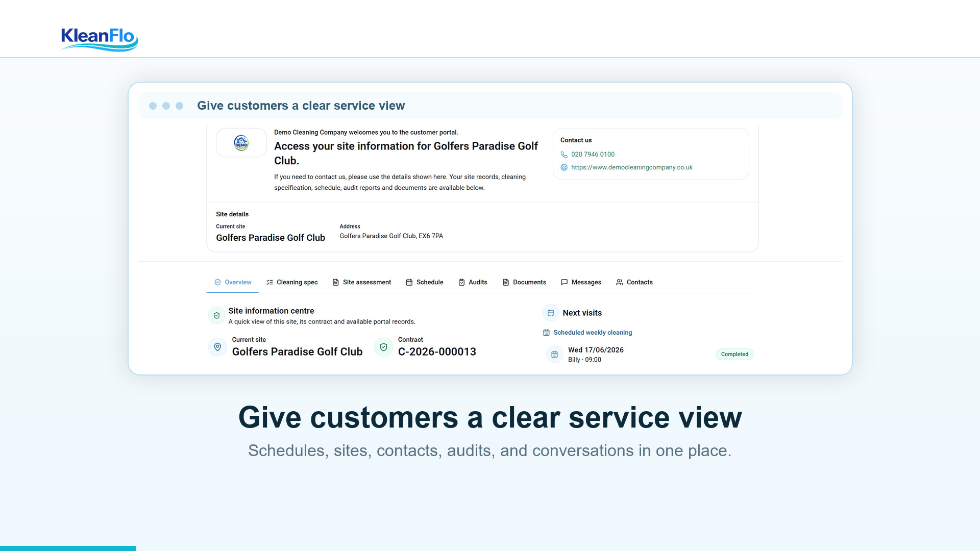Click the clipboard icon for Audits
This screenshot has width=980, height=551.
pyautogui.click(x=461, y=282)
